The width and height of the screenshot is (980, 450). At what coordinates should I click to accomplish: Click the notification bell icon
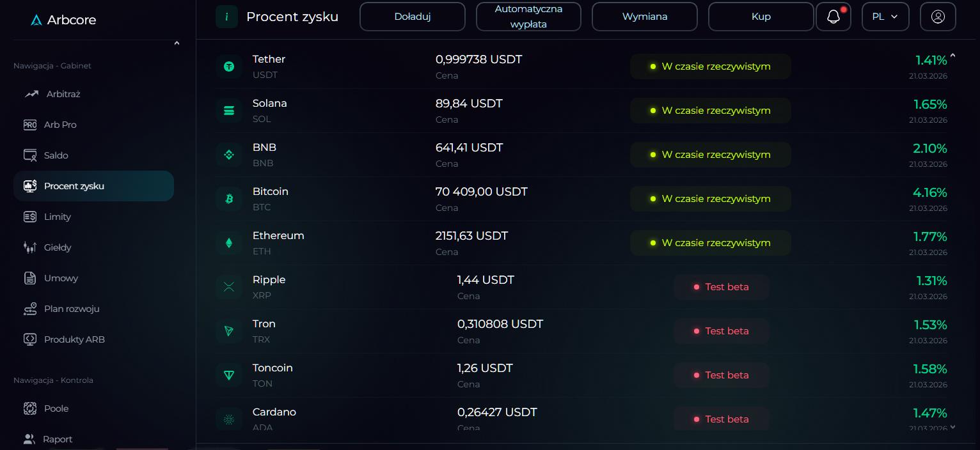coord(833,17)
